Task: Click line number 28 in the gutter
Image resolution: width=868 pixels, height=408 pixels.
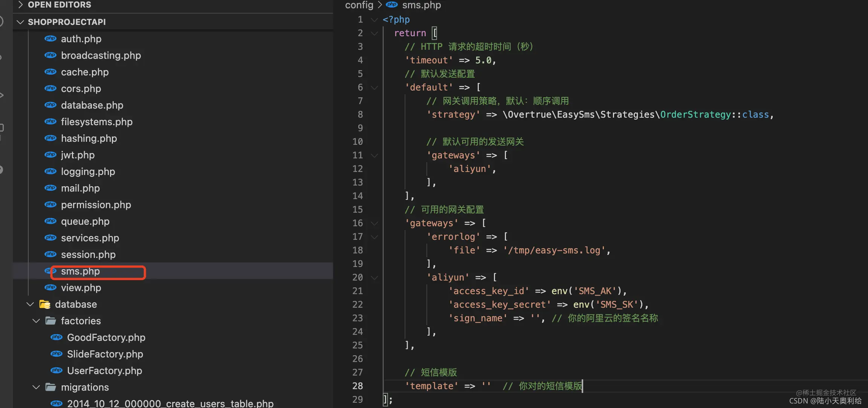Action: coord(358,386)
